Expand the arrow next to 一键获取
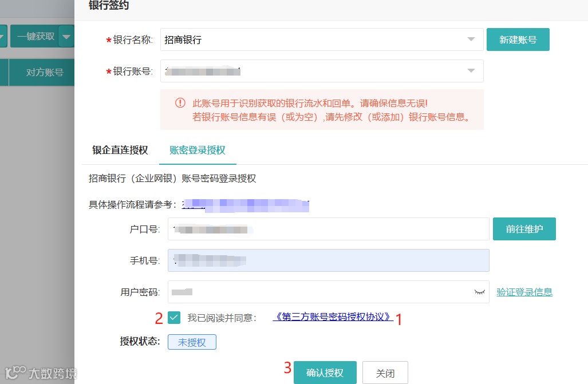This screenshot has height=384, width=588. click(66, 37)
